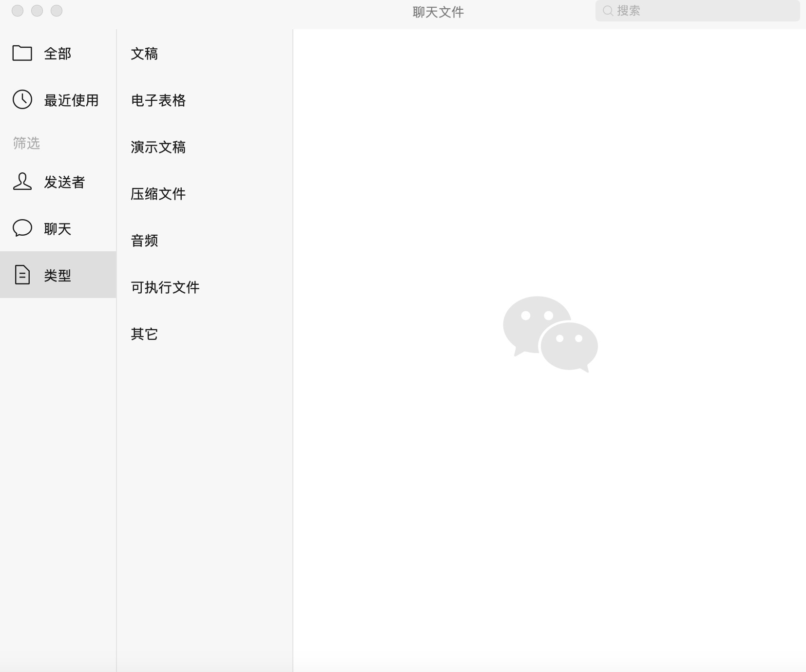This screenshot has width=806, height=672.
Task: Click the clock icon for 最近使用
Action: (22, 99)
